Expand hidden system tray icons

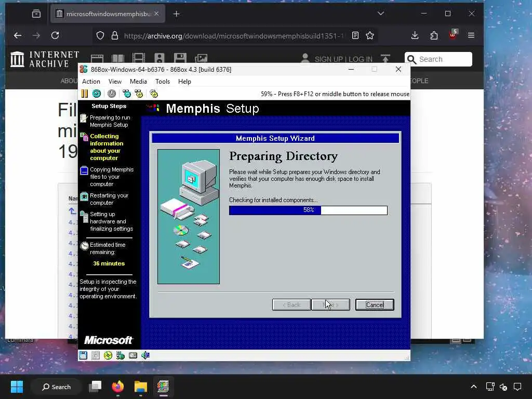[x=474, y=387]
